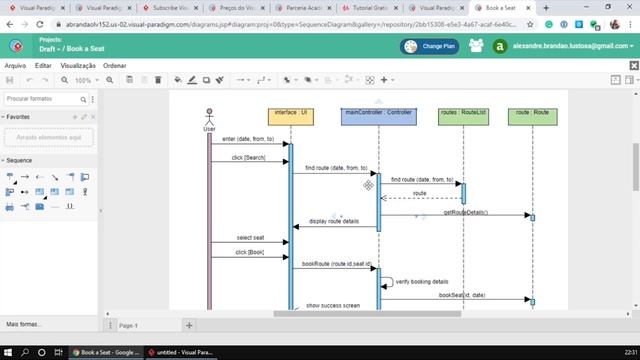Viewport: 640px width, 360px height.
Task: Select the lifeline shape in Sequence palette
Action: [10, 177]
